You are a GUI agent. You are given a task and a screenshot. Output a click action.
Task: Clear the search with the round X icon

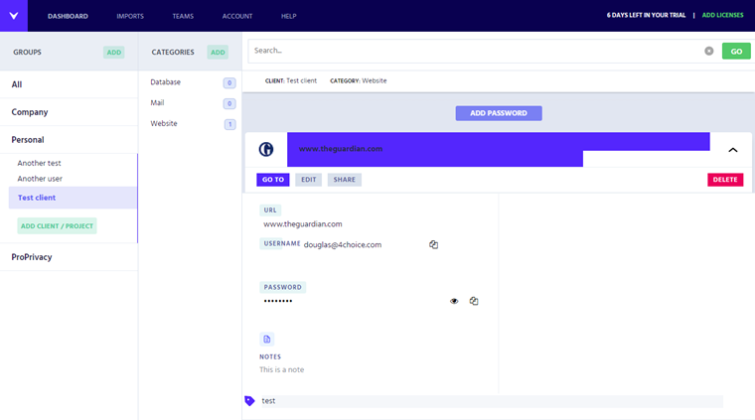tap(709, 51)
